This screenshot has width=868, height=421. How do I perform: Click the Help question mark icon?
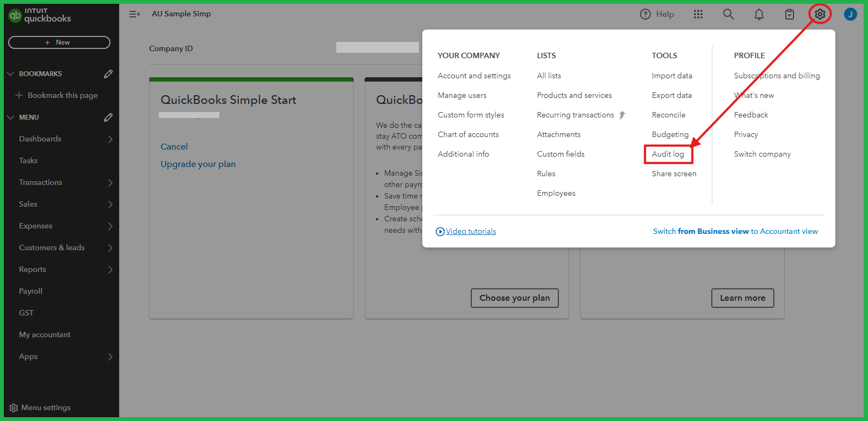pos(645,14)
